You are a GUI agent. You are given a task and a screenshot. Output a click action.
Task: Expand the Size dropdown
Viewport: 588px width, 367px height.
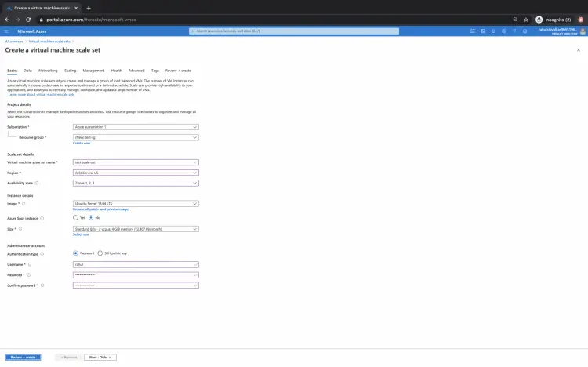[136, 229]
